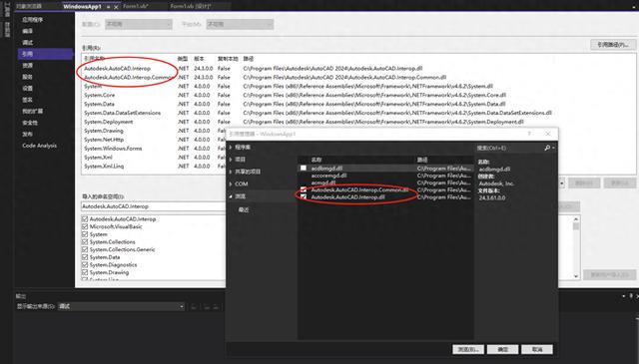Open the 编译 (Compile) properties page
Screen dimensions: 639x364
point(27,31)
